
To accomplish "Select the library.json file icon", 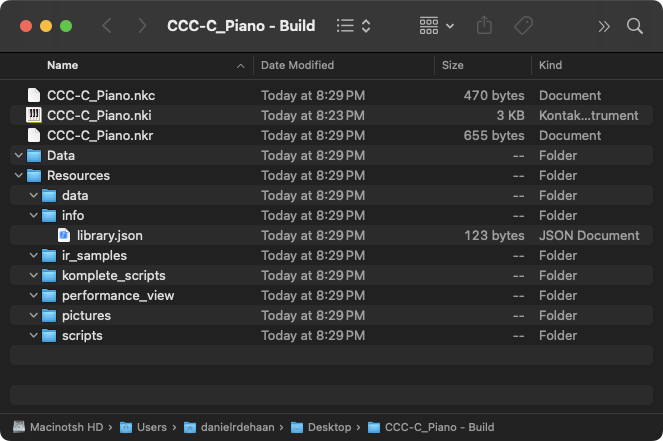I will click(64, 235).
